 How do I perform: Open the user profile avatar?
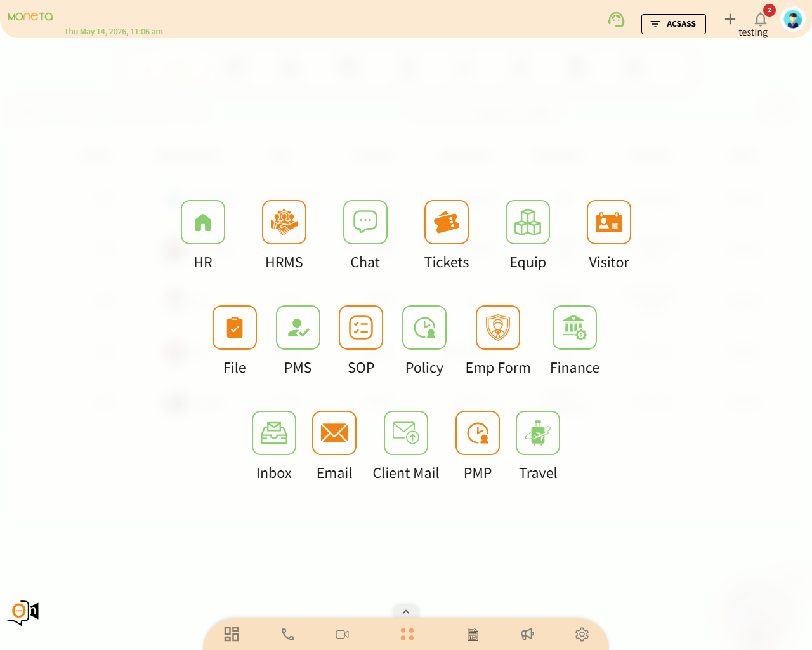point(793,19)
